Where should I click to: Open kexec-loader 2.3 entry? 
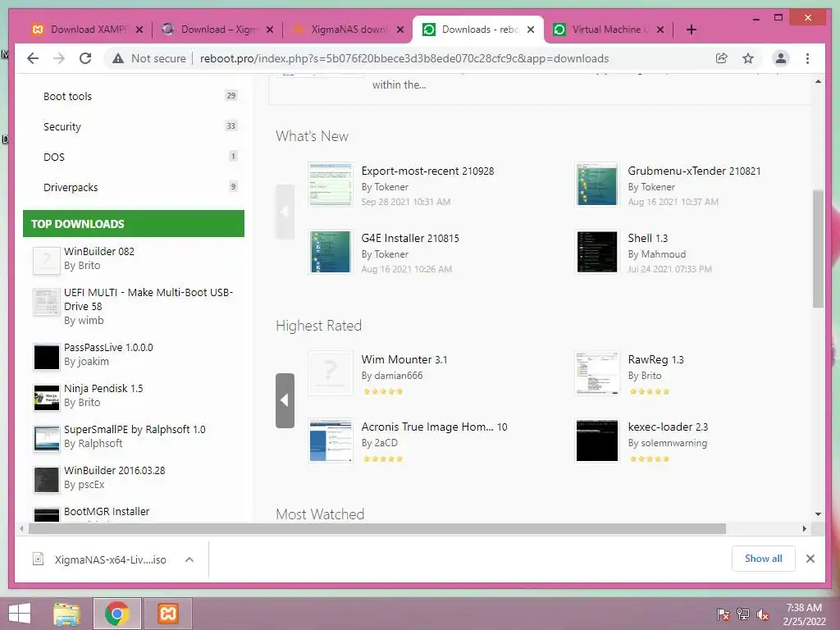click(x=668, y=427)
